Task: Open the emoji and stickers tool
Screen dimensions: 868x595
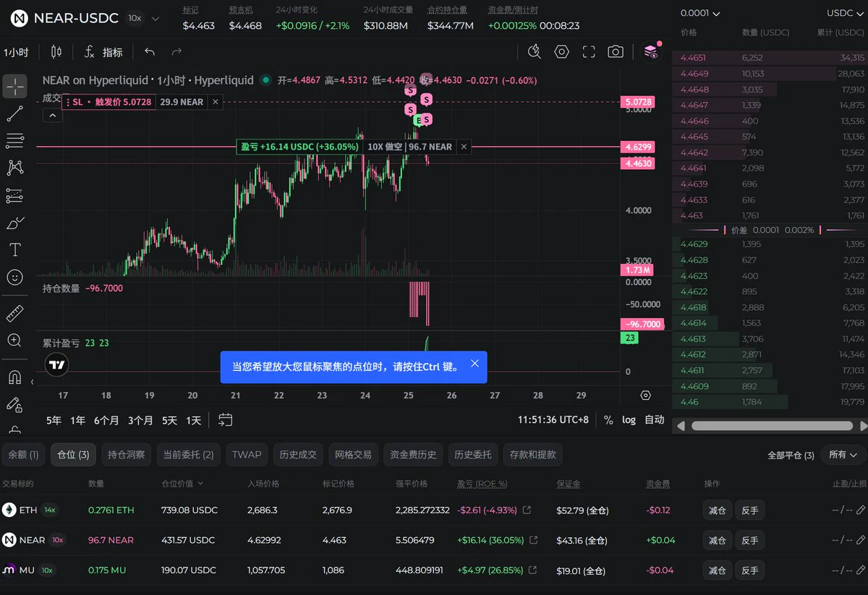Action: tap(14, 277)
